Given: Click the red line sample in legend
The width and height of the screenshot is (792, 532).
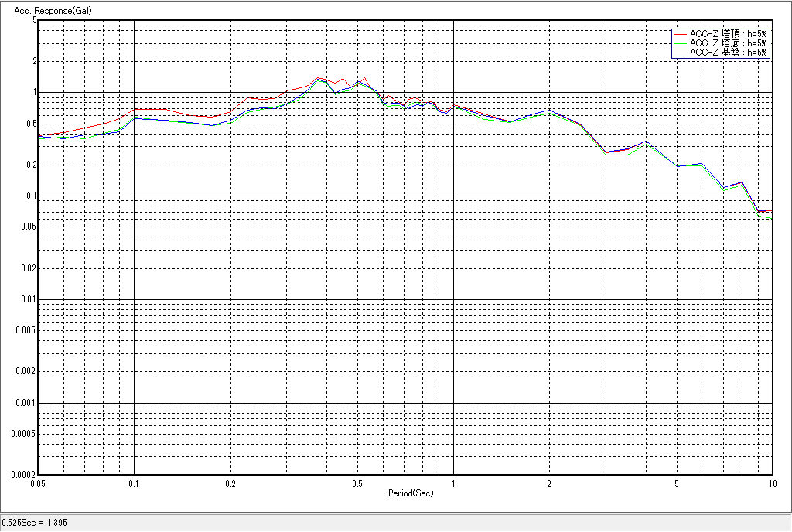Looking at the screenshot, I should [680, 34].
